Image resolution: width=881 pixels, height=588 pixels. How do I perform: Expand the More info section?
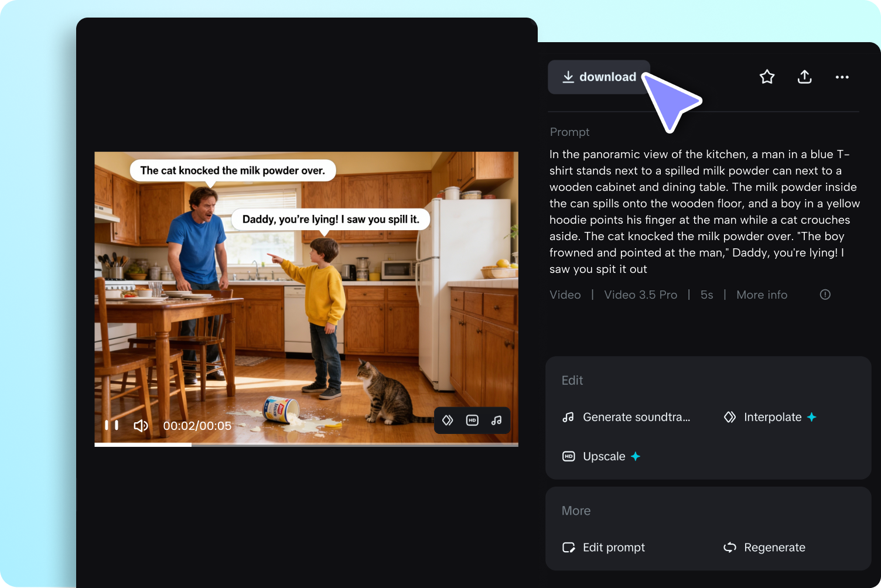[762, 295]
